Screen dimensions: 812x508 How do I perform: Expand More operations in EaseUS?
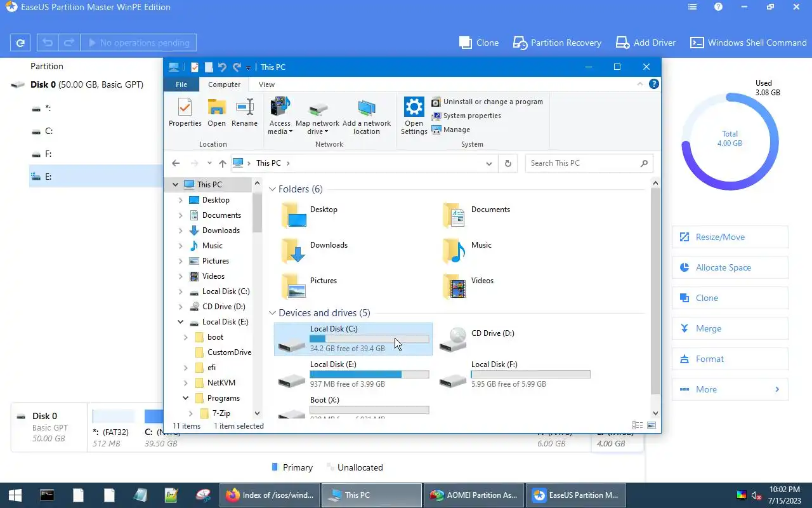pyautogui.click(x=730, y=389)
